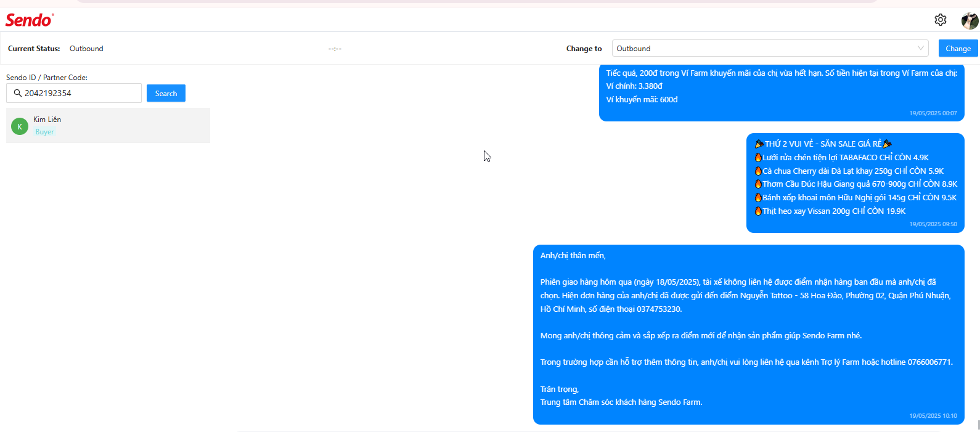Open the user profile avatar
The height and width of the screenshot is (432, 980).
(970, 20)
